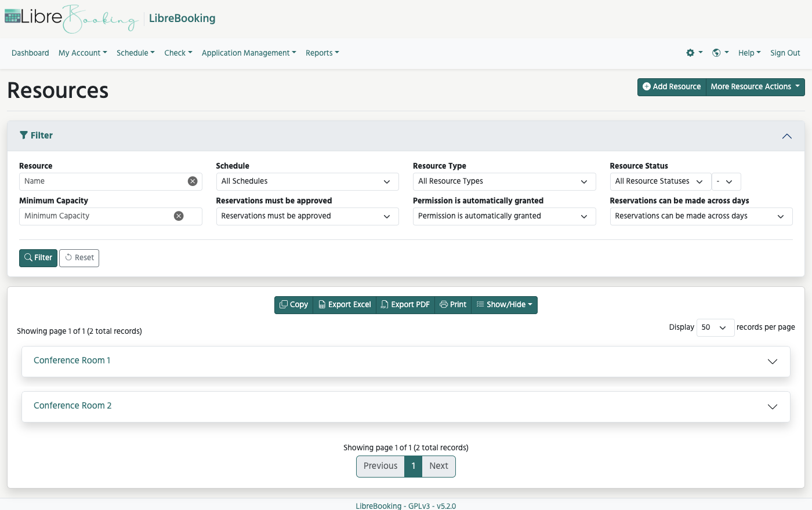This screenshot has width=812, height=510.
Task: Reset the filter fields
Action: click(79, 258)
